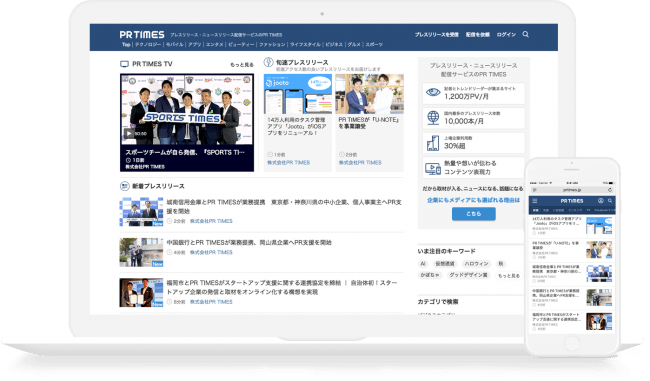Viewport: 650px width, 381px height.
Task: Show more PR TIMES TV with もっと見る
Action: click(242, 65)
